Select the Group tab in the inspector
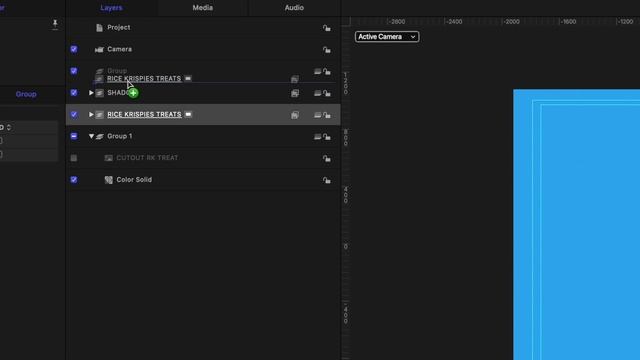This screenshot has width=640, height=360. point(26,94)
